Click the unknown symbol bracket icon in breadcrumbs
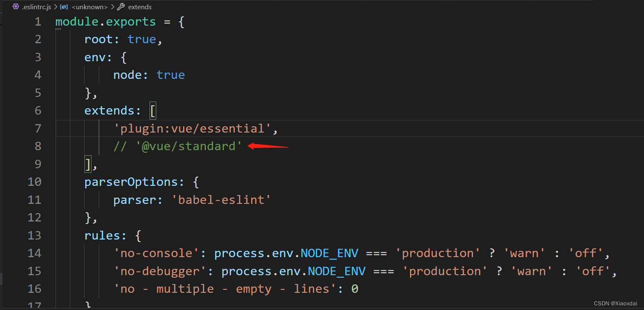 click(64, 7)
